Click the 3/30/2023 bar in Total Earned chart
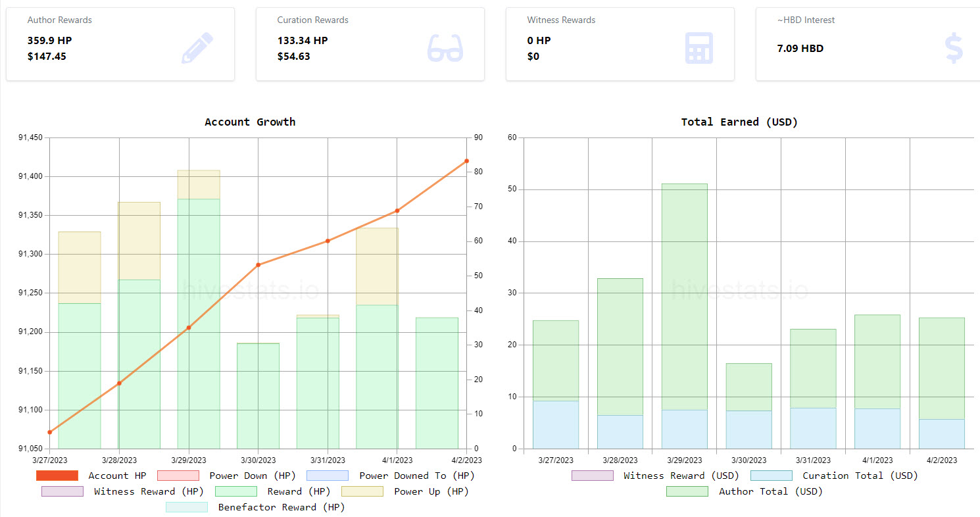The height and width of the screenshot is (517, 980). [x=748, y=406]
